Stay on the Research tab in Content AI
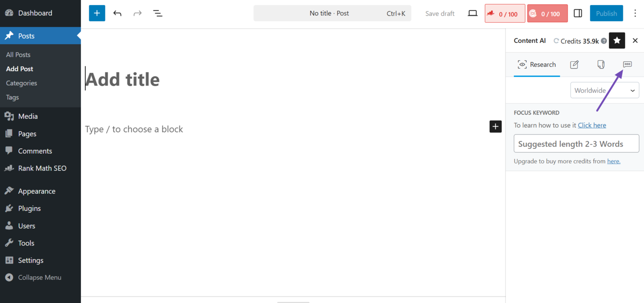Image resolution: width=644 pixels, height=303 pixels. pos(537,64)
